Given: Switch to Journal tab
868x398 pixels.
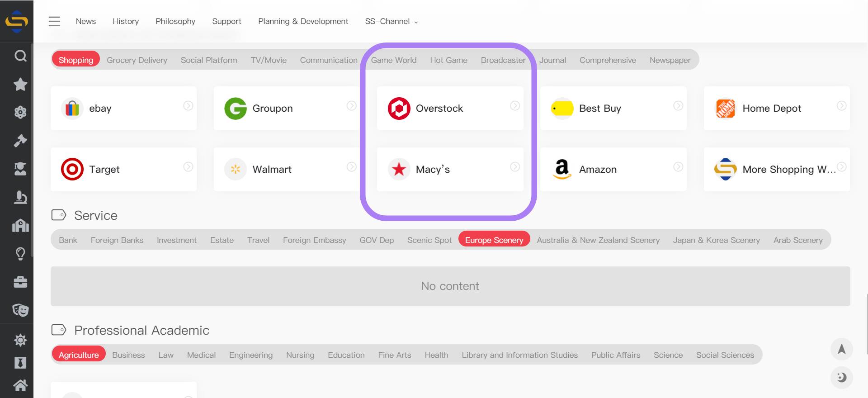Looking at the screenshot, I should click(x=552, y=60).
